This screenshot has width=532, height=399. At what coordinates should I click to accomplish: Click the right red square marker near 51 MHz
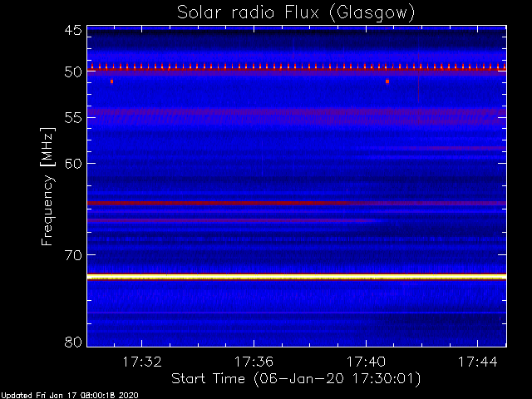[x=387, y=81]
